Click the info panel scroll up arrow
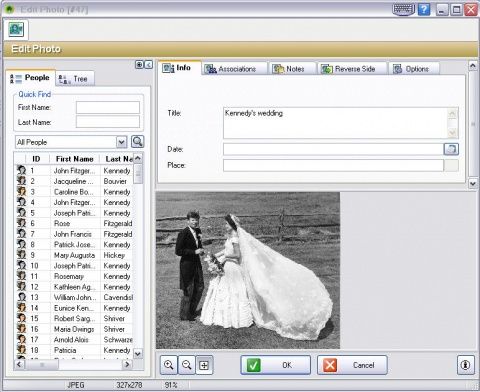 473,65
